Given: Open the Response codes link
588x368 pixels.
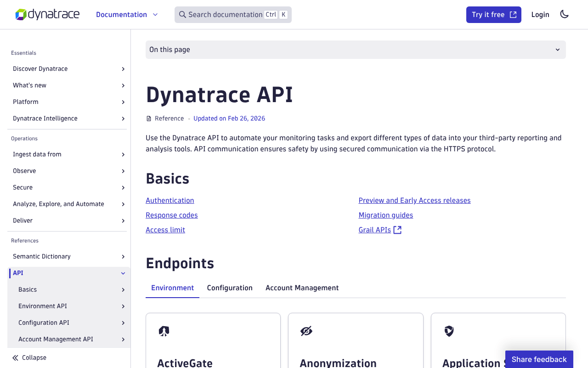Looking at the screenshot, I should click(172, 215).
